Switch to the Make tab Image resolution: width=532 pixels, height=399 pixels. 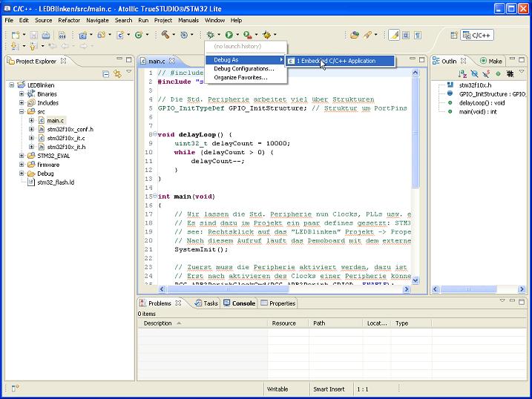point(490,61)
